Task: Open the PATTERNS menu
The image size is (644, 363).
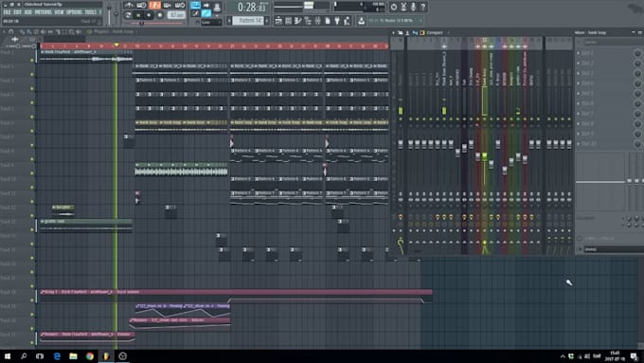Action: click(x=44, y=12)
